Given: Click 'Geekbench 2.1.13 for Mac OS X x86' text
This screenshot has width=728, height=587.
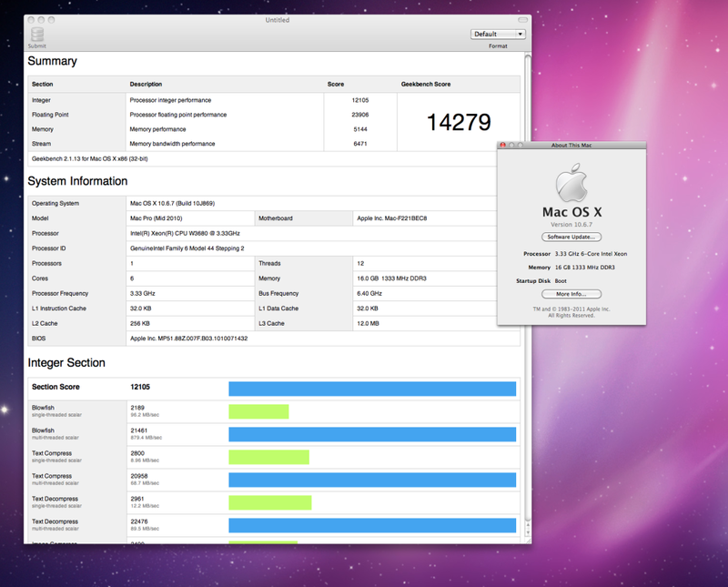Looking at the screenshot, I should 89,159.
